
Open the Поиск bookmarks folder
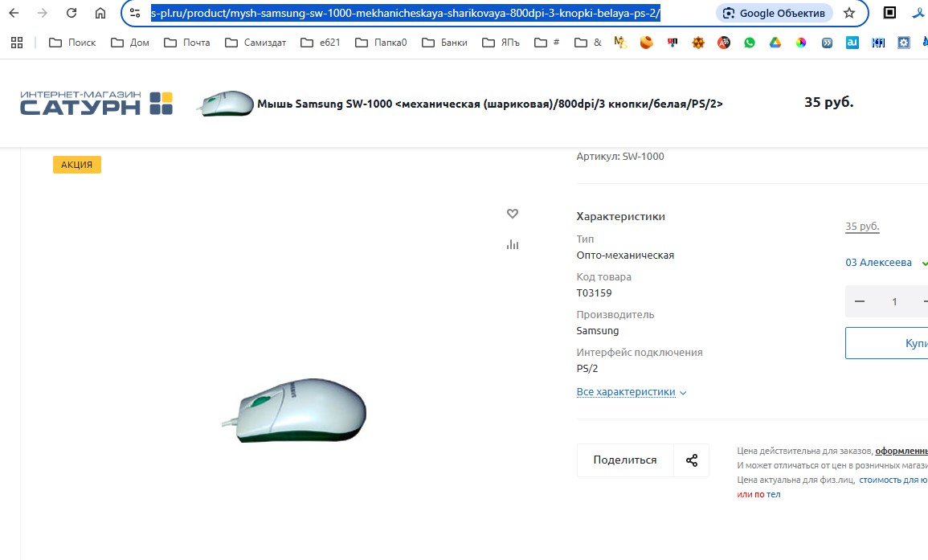(x=72, y=42)
